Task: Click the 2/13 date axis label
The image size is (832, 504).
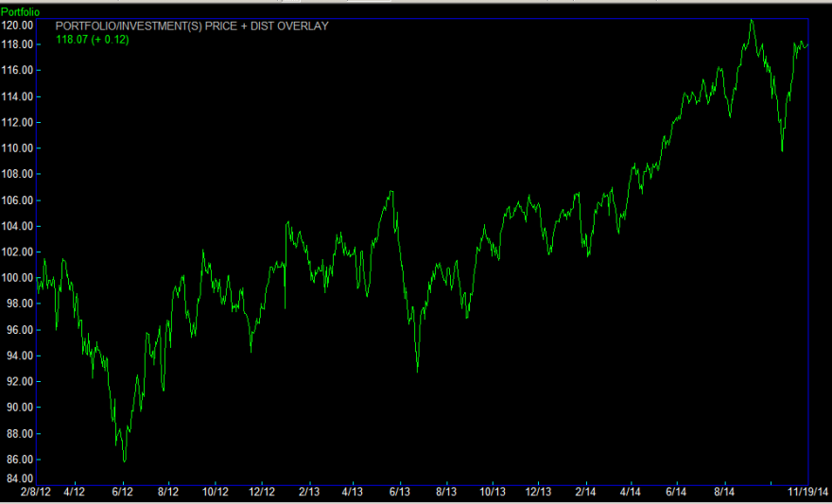Action: coord(309,493)
